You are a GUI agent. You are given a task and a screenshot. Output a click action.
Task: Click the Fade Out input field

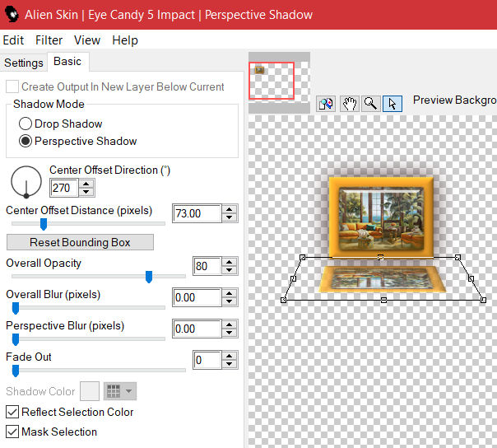click(x=207, y=360)
